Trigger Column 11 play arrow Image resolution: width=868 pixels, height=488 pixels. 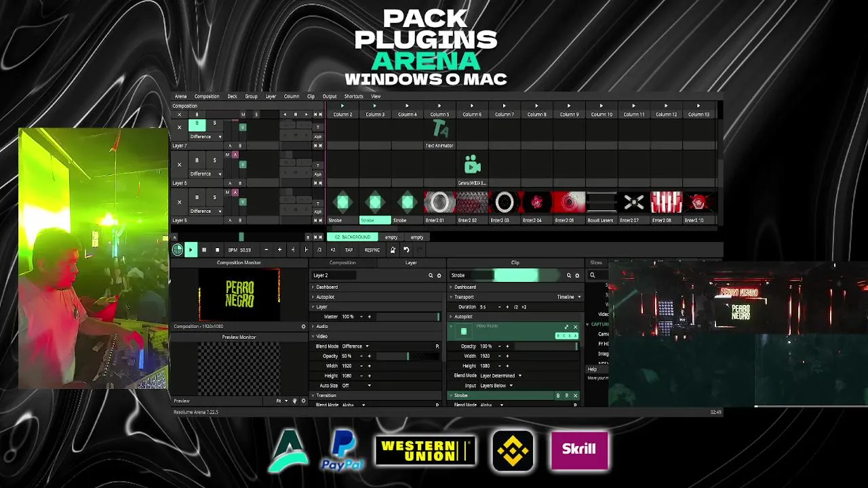[x=633, y=106]
